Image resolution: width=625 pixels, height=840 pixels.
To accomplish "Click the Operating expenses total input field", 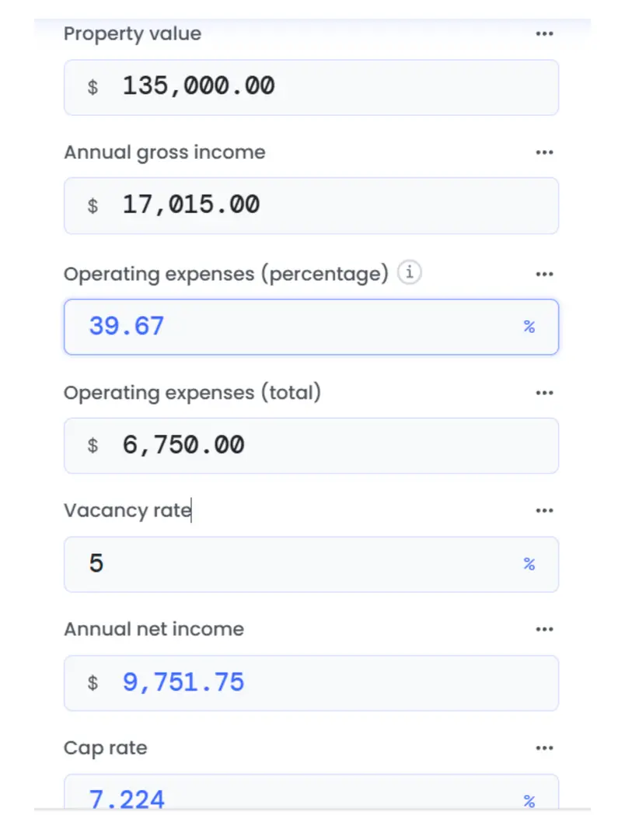I will coord(311,446).
